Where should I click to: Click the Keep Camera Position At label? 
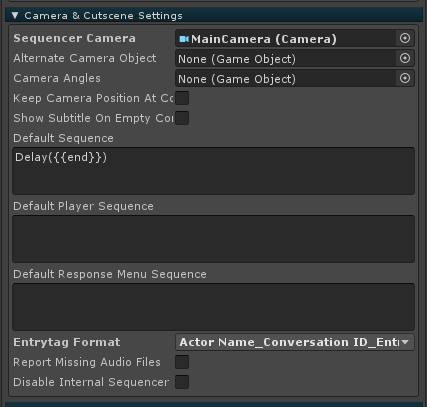93,98
